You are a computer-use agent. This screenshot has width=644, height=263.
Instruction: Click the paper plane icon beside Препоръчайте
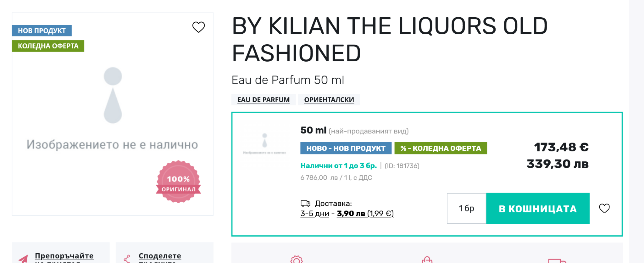(x=24, y=259)
